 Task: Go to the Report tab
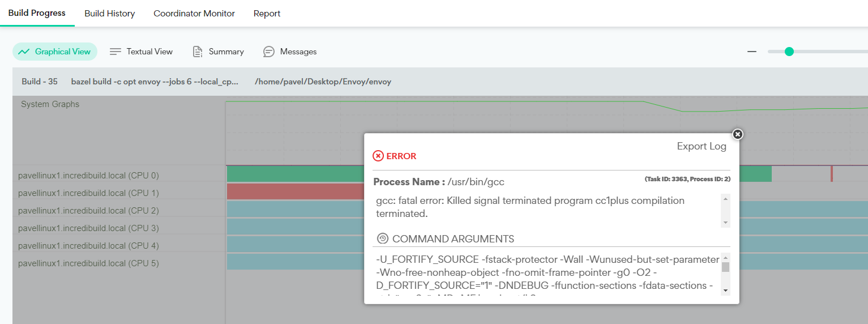click(x=267, y=14)
